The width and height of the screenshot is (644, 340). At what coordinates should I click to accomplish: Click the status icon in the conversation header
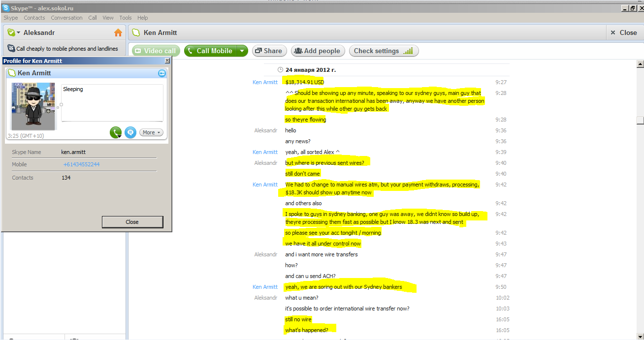click(135, 32)
